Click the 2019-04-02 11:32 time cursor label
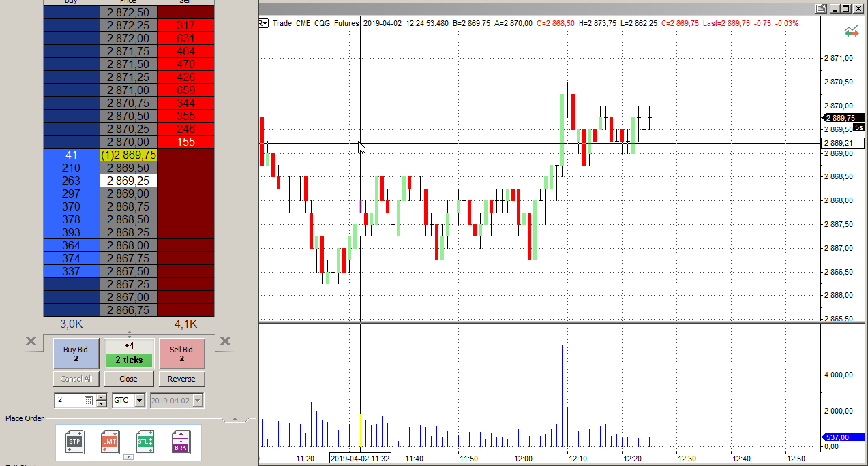This screenshot has height=466, width=868. pyautogui.click(x=360, y=459)
